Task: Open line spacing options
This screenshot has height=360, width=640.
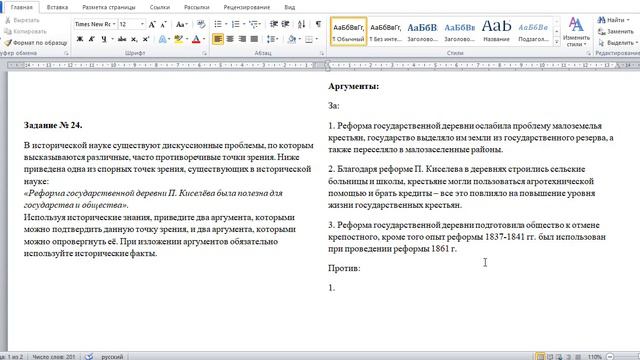Action: tap(271, 39)
